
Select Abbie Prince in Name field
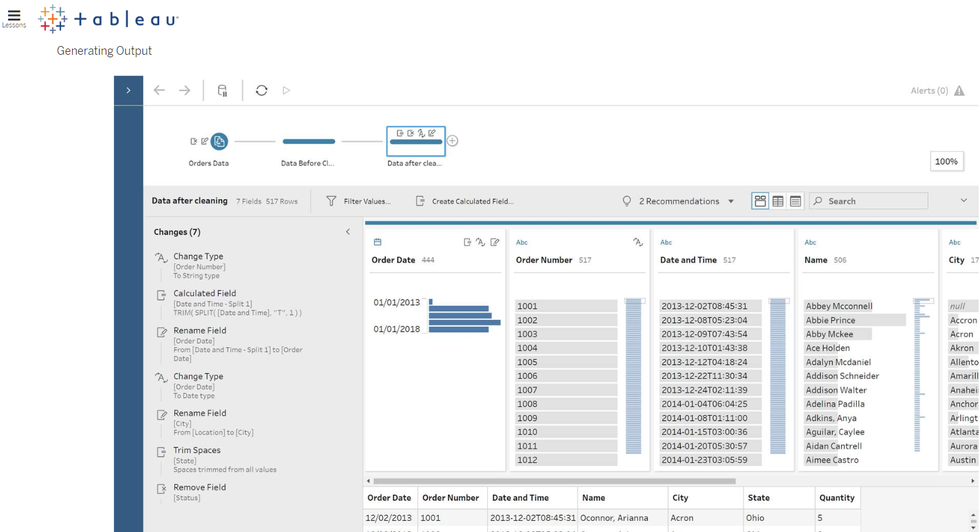[x=855, y=320]
